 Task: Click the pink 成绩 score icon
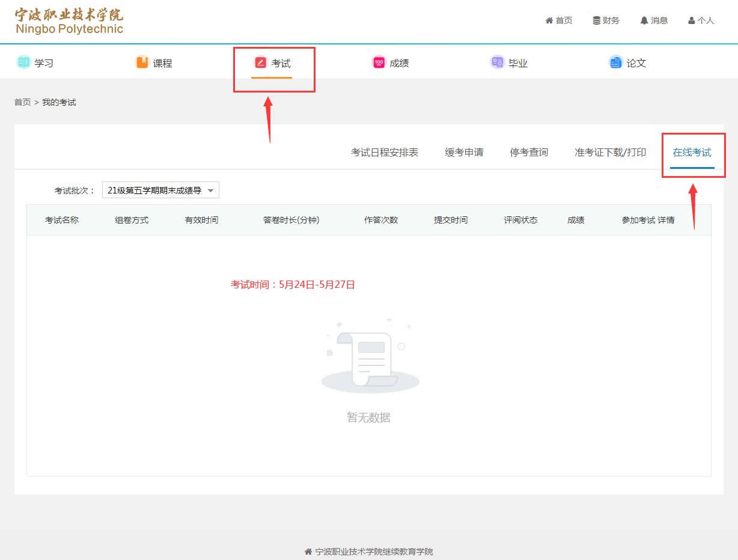click(379, 62)
